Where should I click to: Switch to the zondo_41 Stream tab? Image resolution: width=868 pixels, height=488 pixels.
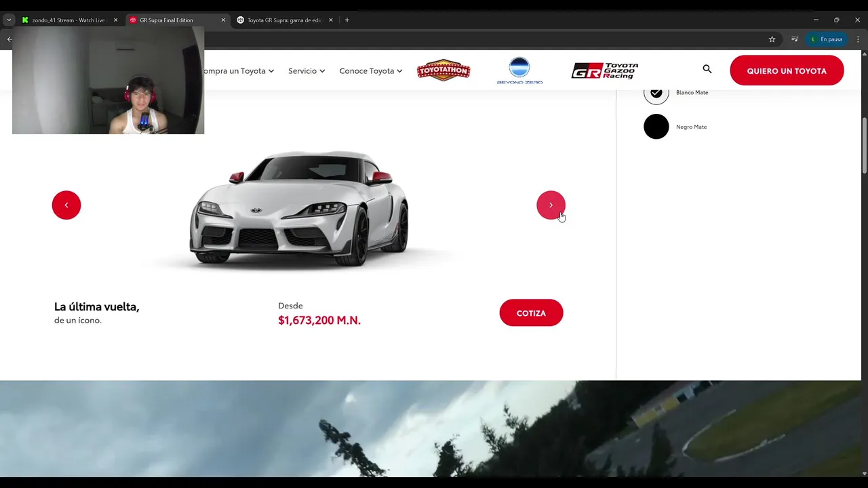coord(68,20)
